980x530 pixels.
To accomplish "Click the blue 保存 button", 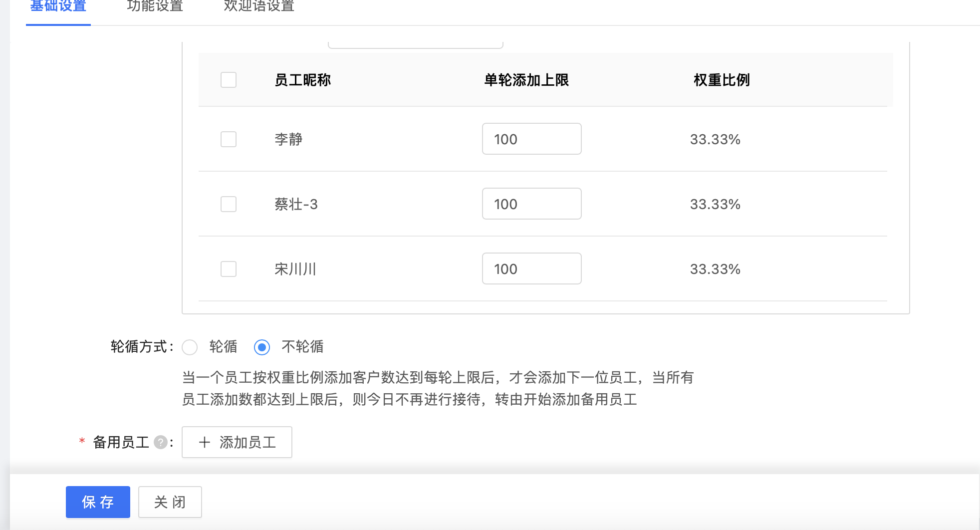I will (98, 502).
